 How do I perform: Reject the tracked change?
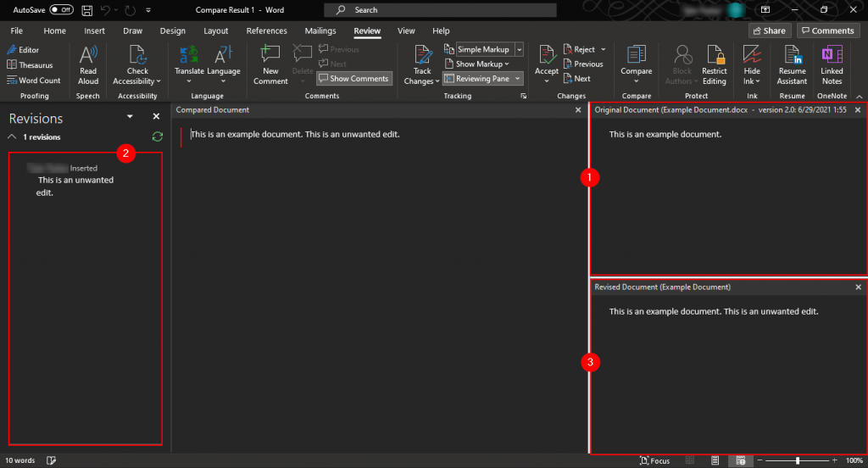[x=579, y=49]
